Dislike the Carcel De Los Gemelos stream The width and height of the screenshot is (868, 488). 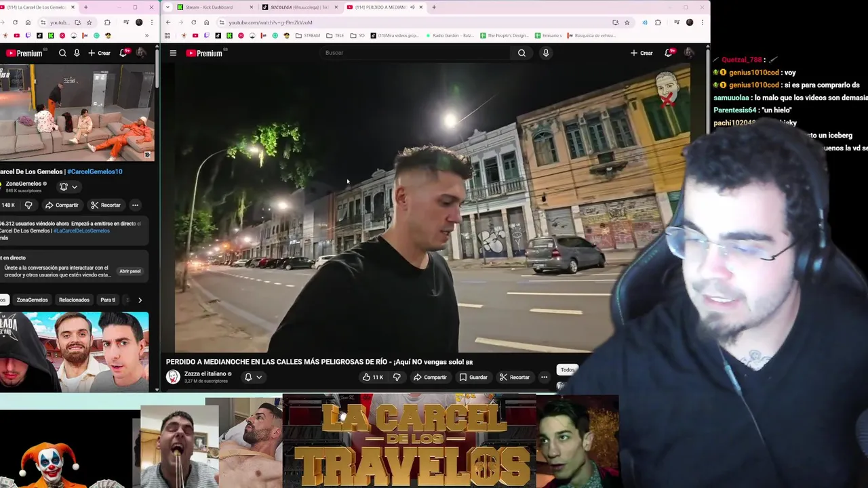28,205
